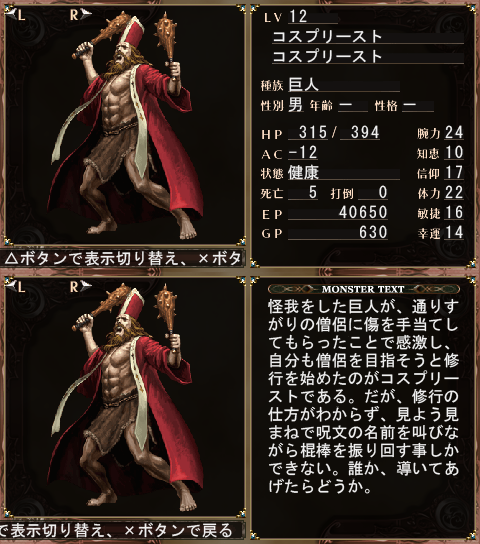The height and width of the screenshot is (544, 480).
Task: Click the lower giant priest portrait
Action: (125, 398)
